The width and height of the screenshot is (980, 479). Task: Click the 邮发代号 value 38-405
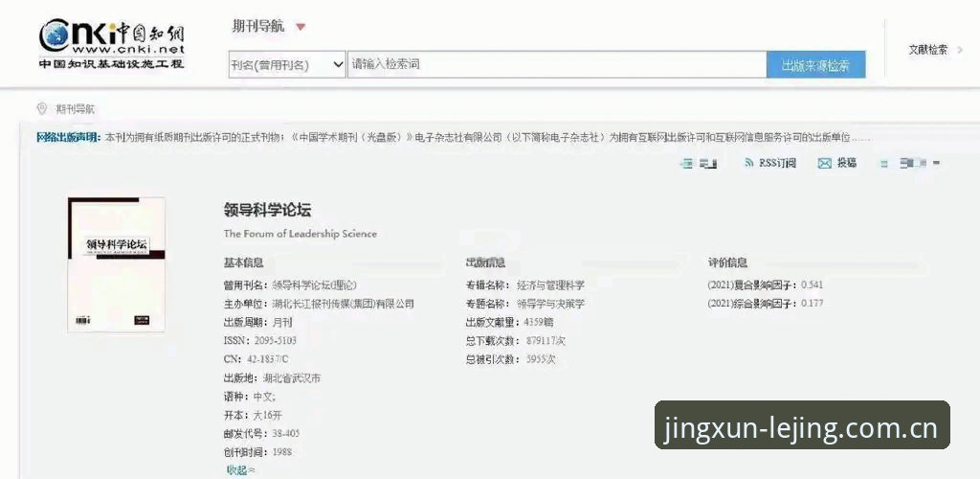click(286, 433)
